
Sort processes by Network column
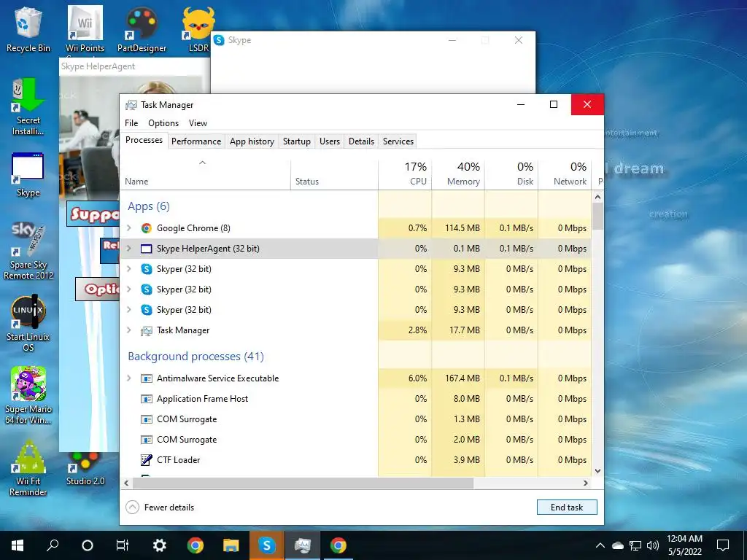[x=565, y=174]
